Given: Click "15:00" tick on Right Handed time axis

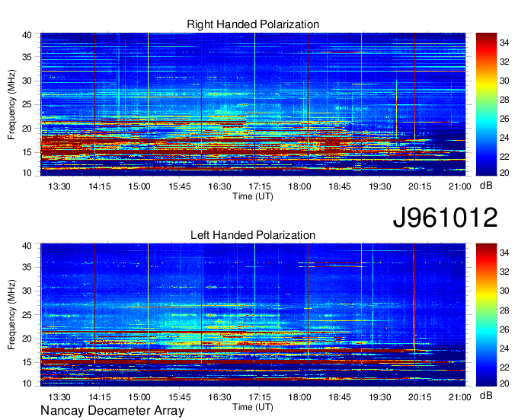Looking at the screenshot, I should [139, 186].
